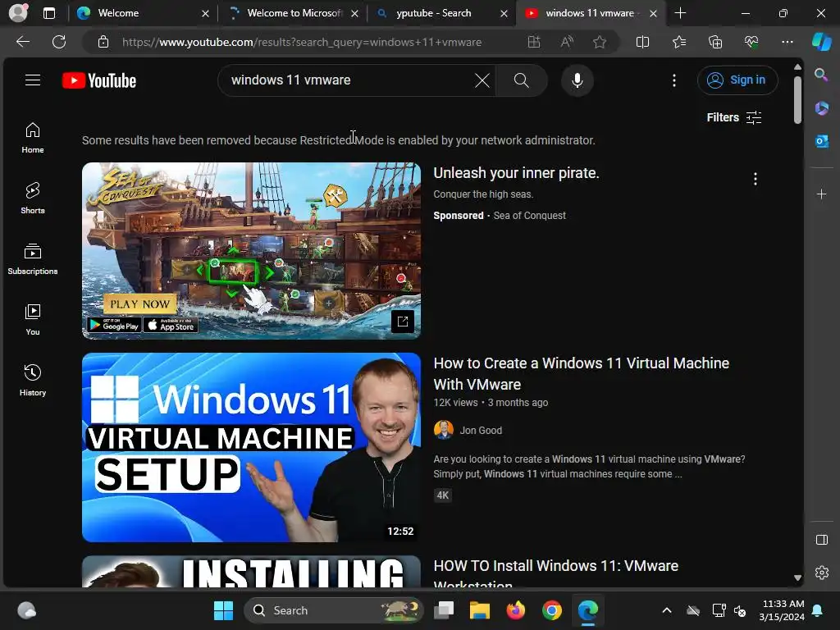Image resolution: width=840 pixels, height=630 pixels.
Task: Click the scrollbar down arrow
Action: (x=797, y=578)
